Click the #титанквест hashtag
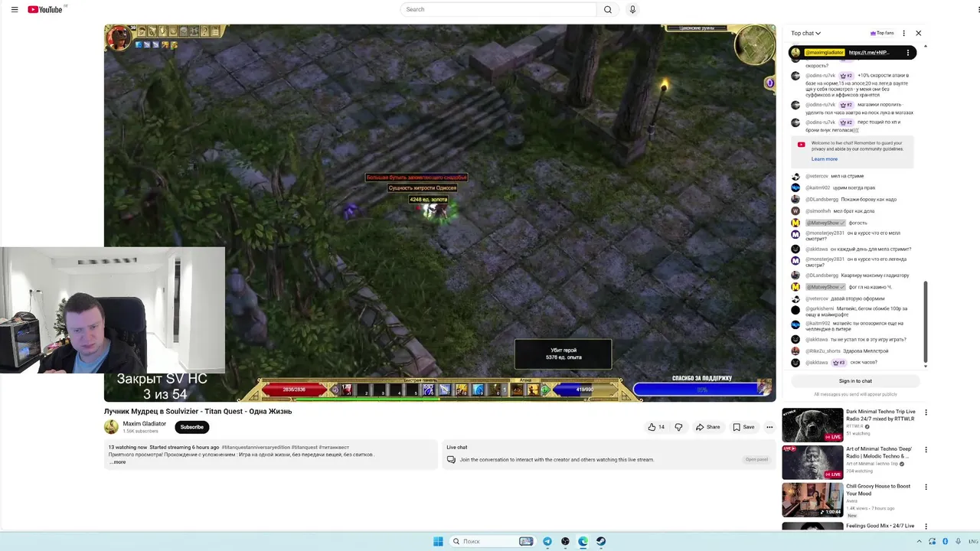Image resolution: width=980 pixels, height=551 pixels. [x=334, y=447]
